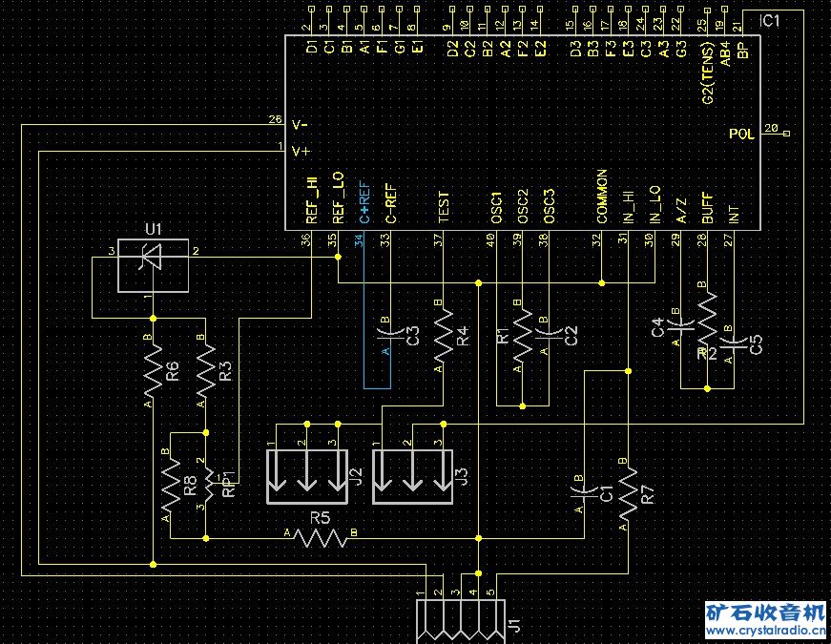Click the U1 reference label
The width and height of the screenshot is (831, 644).
(x=154, y=230)
